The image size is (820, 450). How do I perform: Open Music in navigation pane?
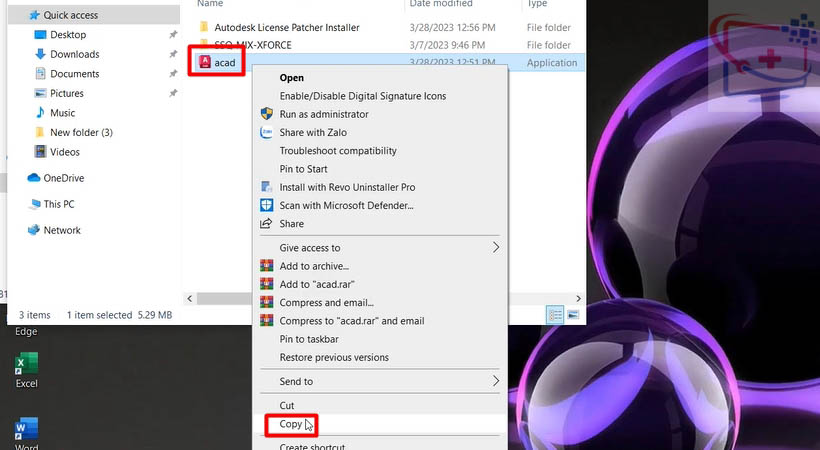pos(62,113)
